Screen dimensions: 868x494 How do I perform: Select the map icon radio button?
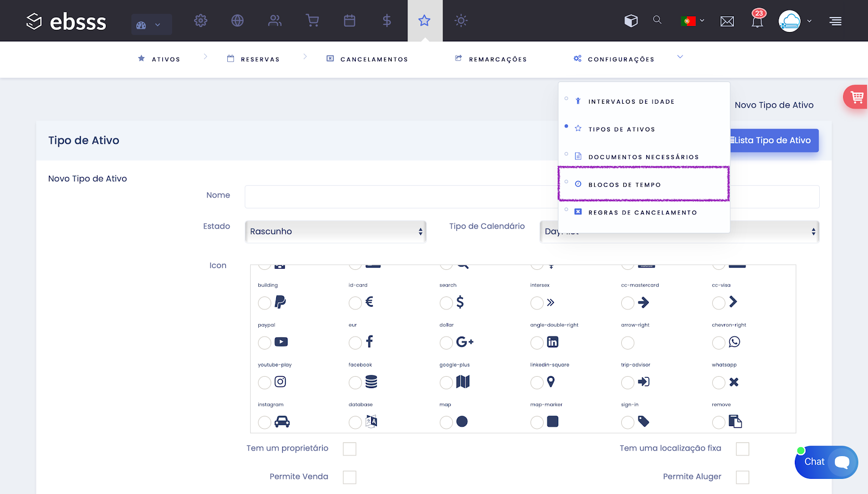click(446, 383)
